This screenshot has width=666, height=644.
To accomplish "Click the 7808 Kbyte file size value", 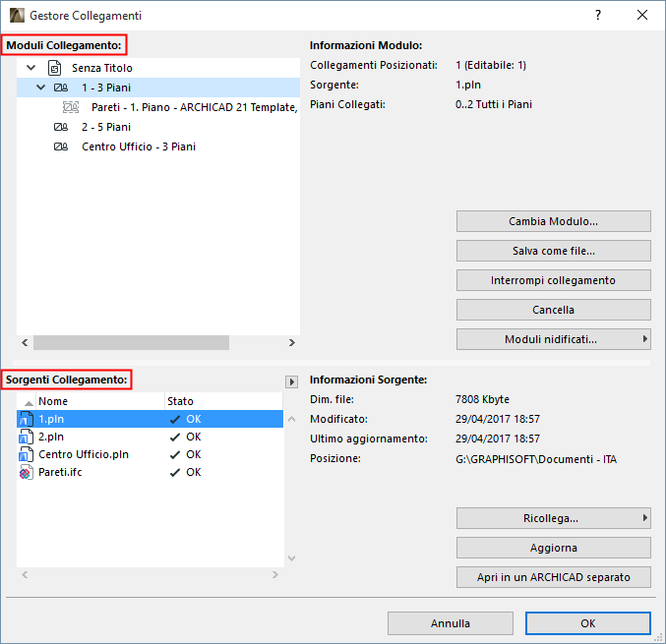I will tap(482, 399).
